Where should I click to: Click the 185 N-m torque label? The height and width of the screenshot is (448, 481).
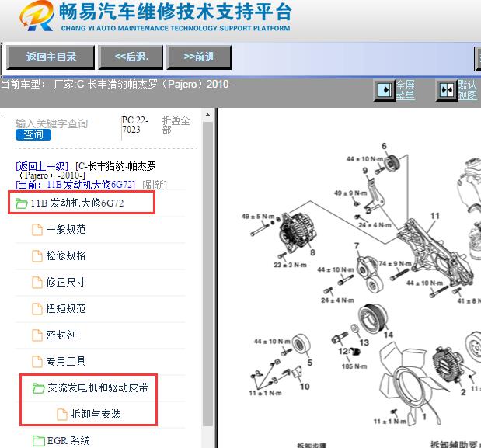(x=354, y=366)
